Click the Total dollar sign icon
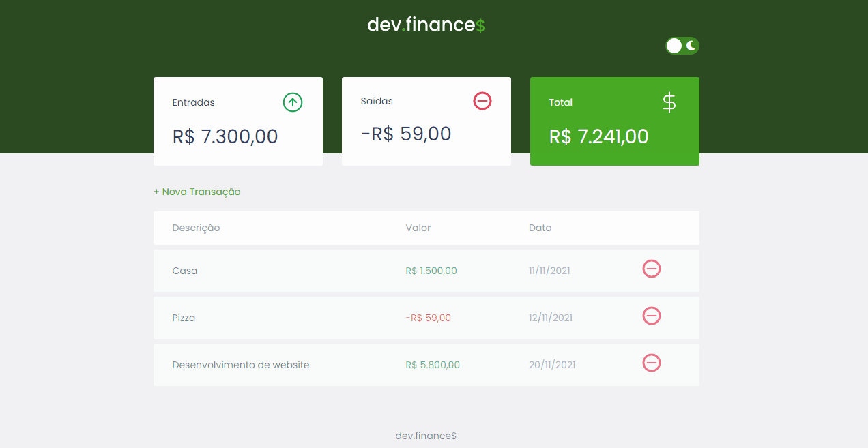868x448 pixels. click(x=669, y=102)
